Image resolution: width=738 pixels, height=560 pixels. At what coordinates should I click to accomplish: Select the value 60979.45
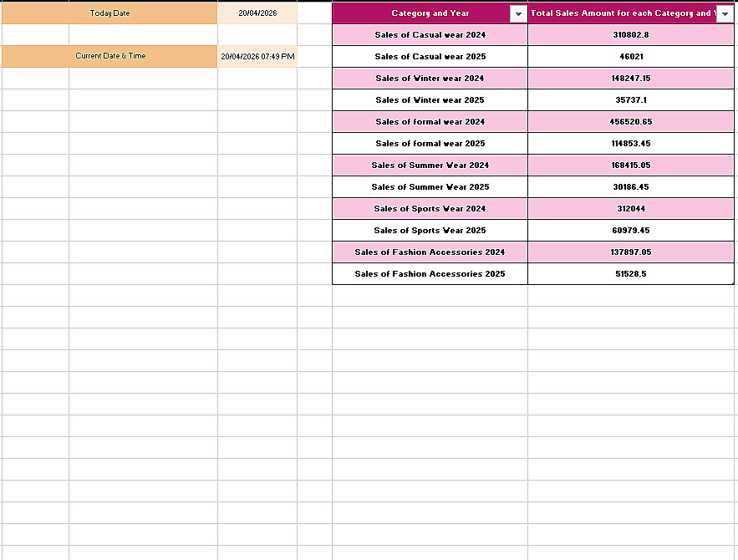tap(631, 230)
